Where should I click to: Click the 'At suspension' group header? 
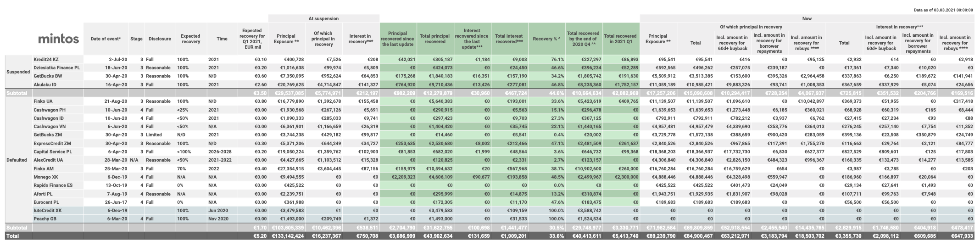pyautogui.click(x=323, y=19)
